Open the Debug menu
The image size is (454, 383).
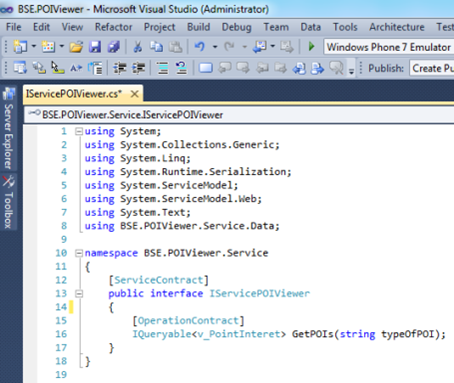pyautogui.click(x=237, y=27)
